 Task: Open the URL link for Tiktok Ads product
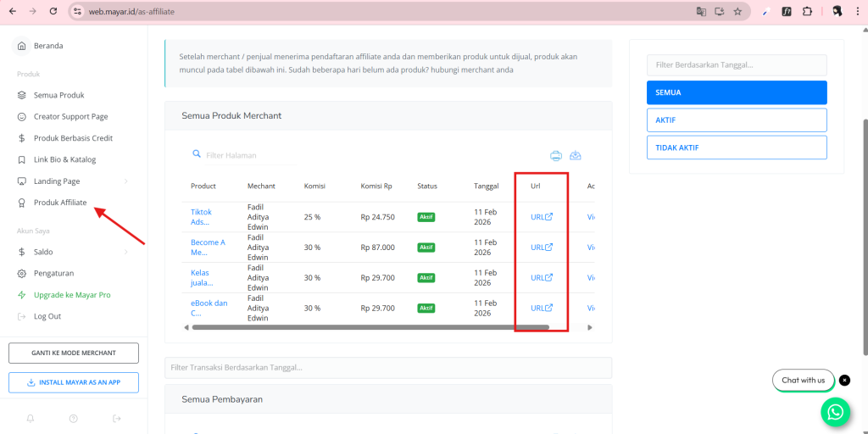(541, 217)
